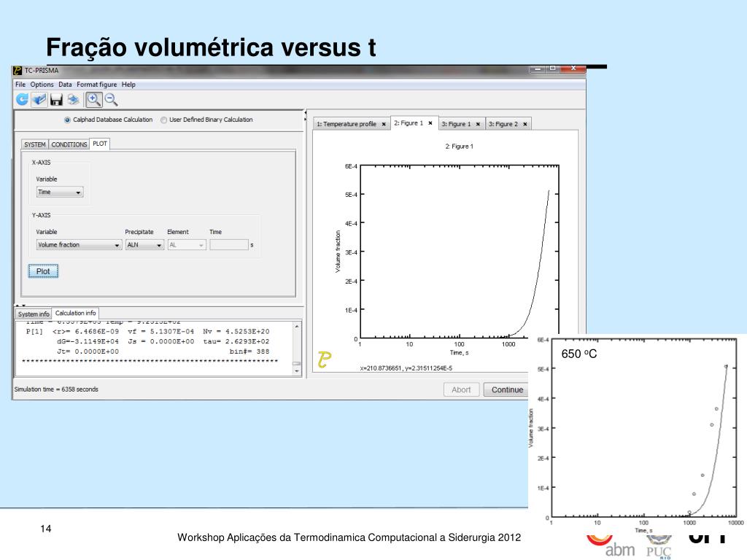Close the 3: Figure 1 tab
Image resolution: width=747 pixels, height=560 pixels.
478,124
